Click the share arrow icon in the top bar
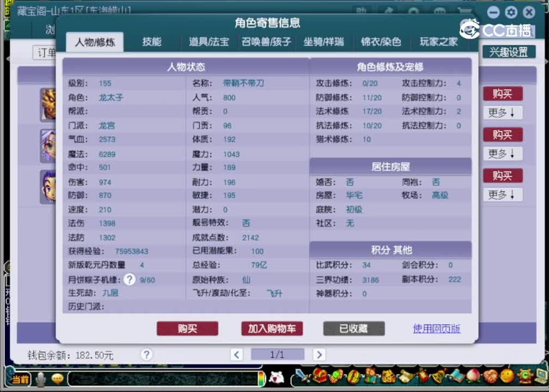 coord(388,11)
